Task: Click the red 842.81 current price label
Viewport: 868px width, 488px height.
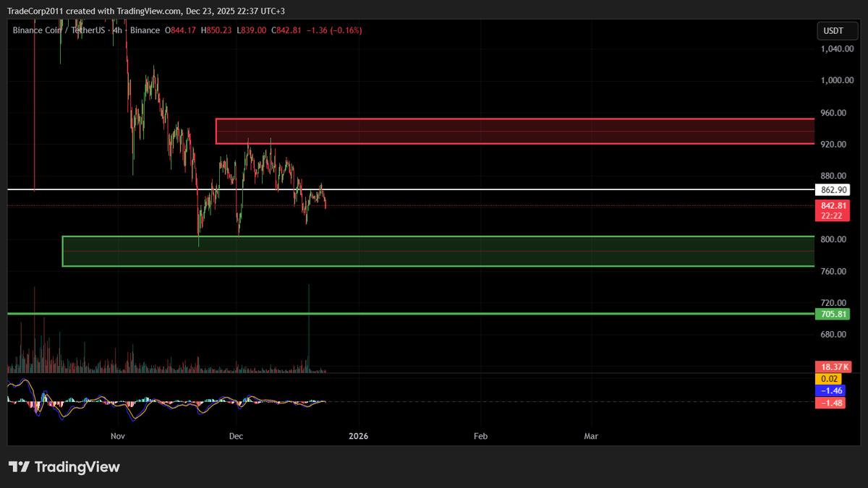Action: [833, 205]
